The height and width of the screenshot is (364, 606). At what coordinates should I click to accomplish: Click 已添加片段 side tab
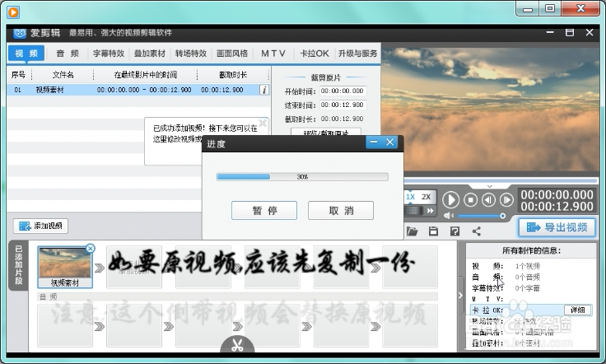tap(19, 265)
